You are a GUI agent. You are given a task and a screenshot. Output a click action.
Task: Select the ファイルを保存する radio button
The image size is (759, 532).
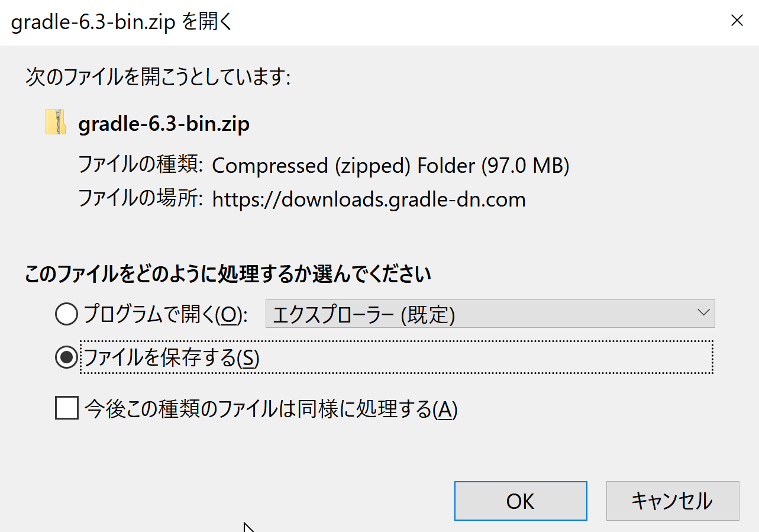tap(66, 357)
